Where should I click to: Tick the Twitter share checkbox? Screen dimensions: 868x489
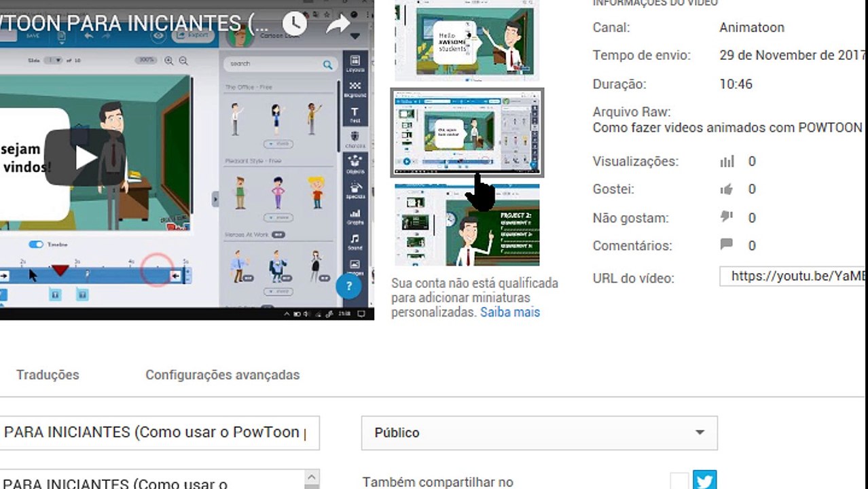[679, 482]
